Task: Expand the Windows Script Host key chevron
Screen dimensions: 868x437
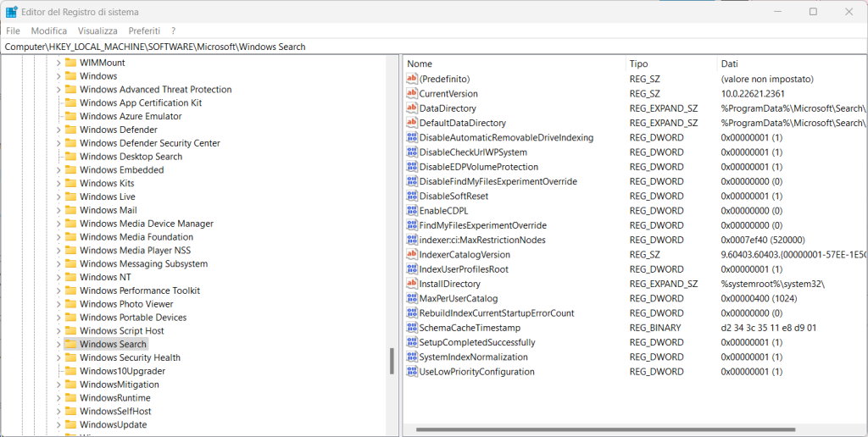Action: point(58,331)
